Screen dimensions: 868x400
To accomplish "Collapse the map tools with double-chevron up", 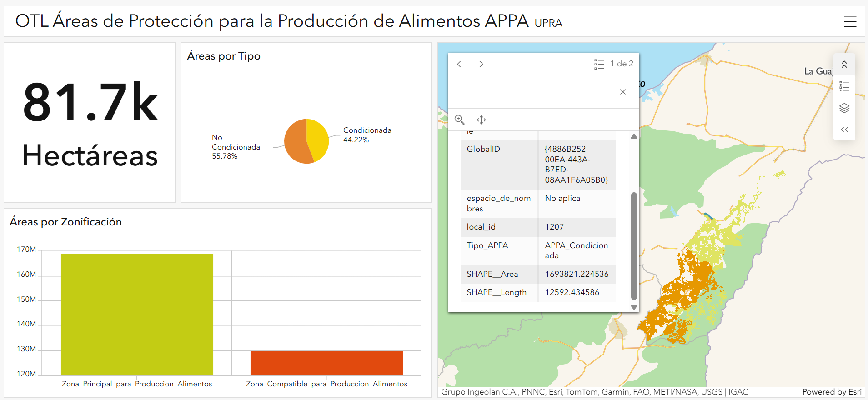I will 844,65.
